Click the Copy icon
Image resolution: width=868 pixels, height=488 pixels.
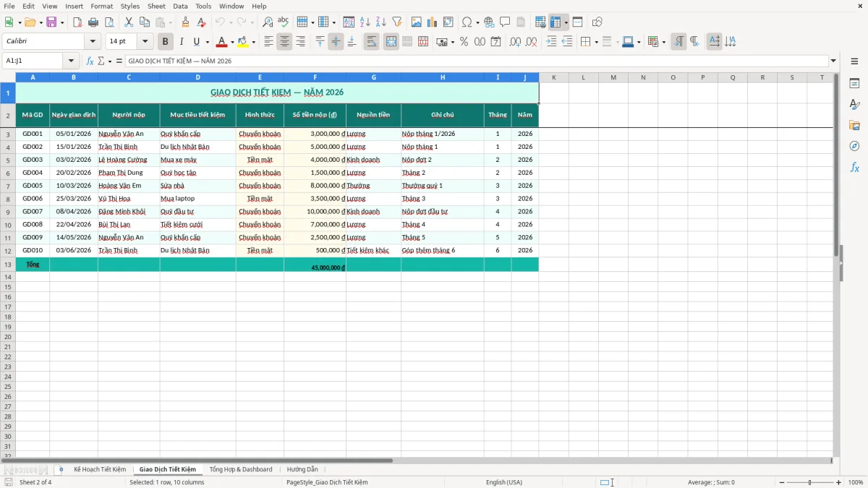coord(145,22)
